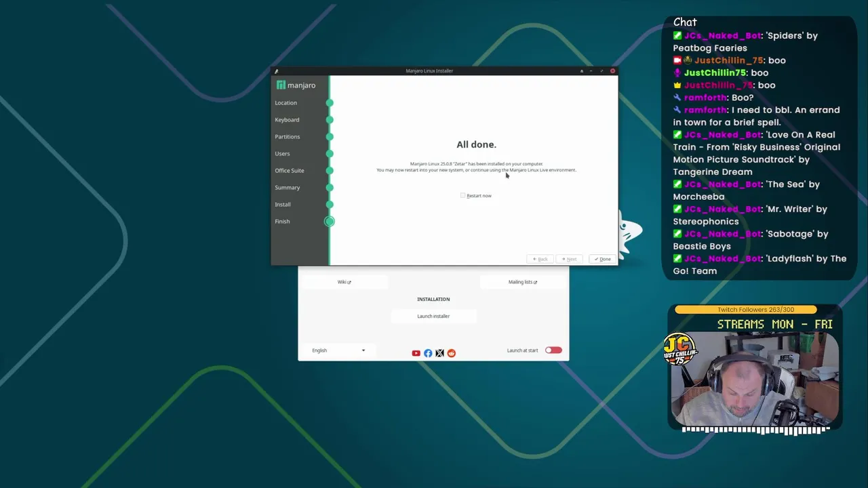Open Reddit icon in Manjaro Hello window
The height and width of the screenshot is (488, 868).
(x=452, y=353)
